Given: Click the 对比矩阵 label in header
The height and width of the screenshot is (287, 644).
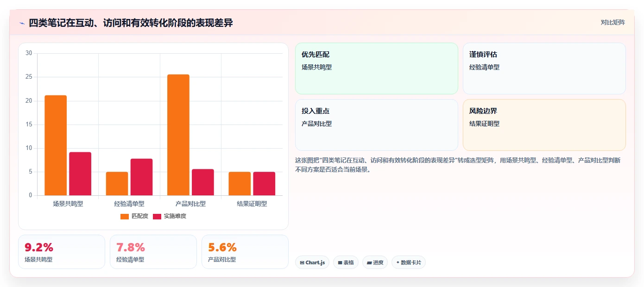Looking at the screenshot, I should (612, 22).
